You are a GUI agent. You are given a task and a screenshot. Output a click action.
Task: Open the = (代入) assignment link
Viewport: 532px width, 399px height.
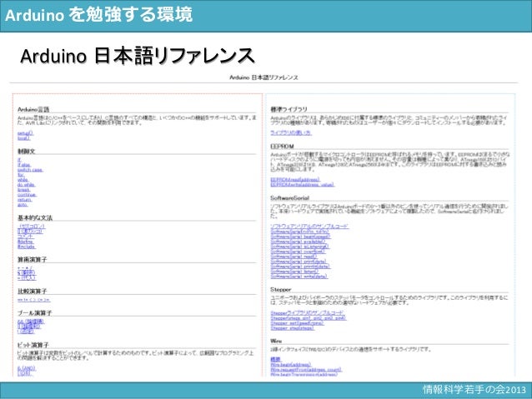27,277
